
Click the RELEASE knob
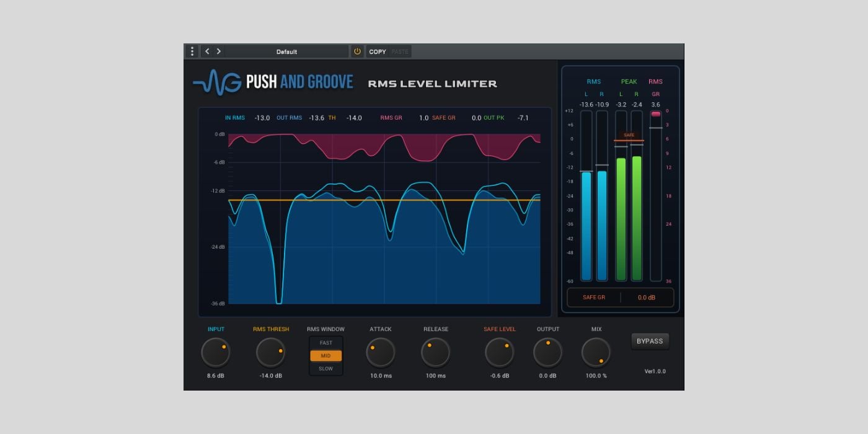[436, 353]
